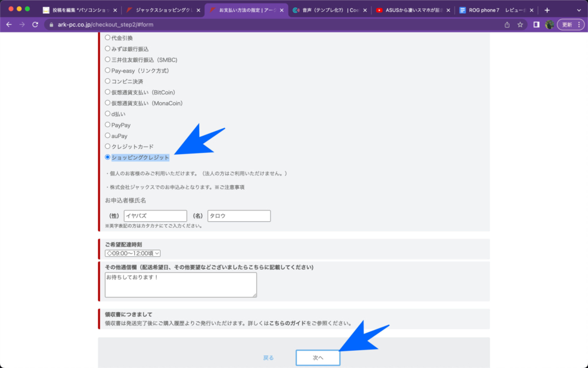588x368 pixels.
Task: Click the browser back arrow
Action: point(9,25)
